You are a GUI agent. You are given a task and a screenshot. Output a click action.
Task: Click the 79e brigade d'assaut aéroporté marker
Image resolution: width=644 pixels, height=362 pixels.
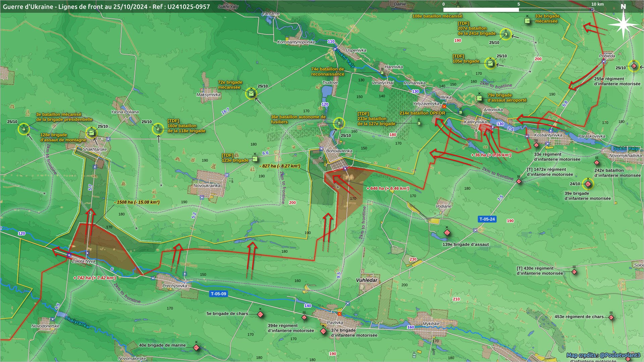[x=479, y=98]
